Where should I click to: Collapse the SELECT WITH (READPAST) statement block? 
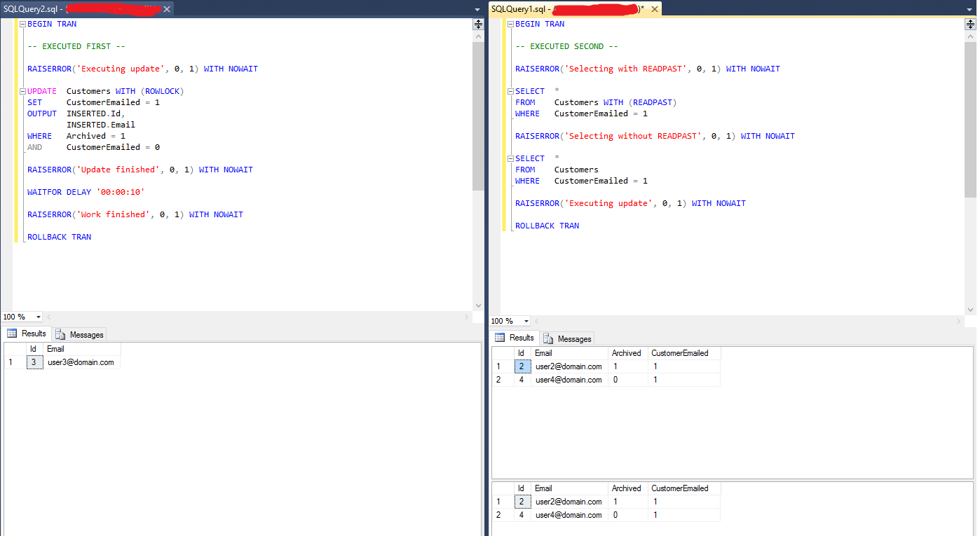pos(510,91)
